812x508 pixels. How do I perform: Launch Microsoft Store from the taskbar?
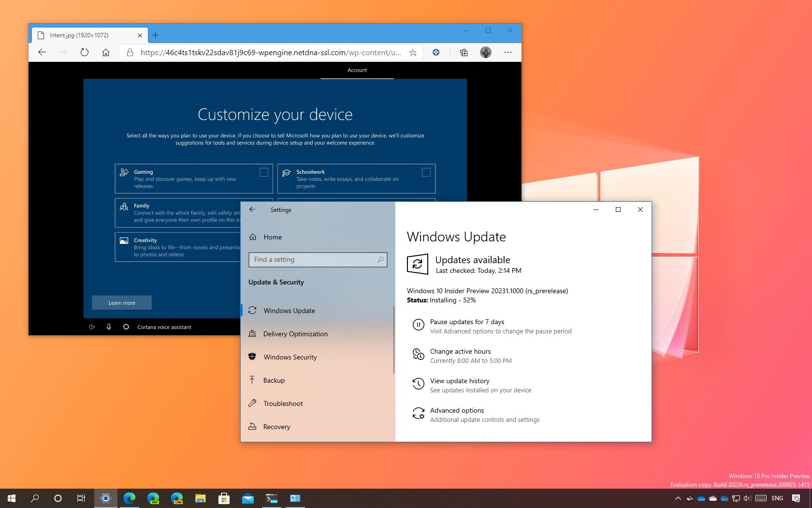(224, 498)
